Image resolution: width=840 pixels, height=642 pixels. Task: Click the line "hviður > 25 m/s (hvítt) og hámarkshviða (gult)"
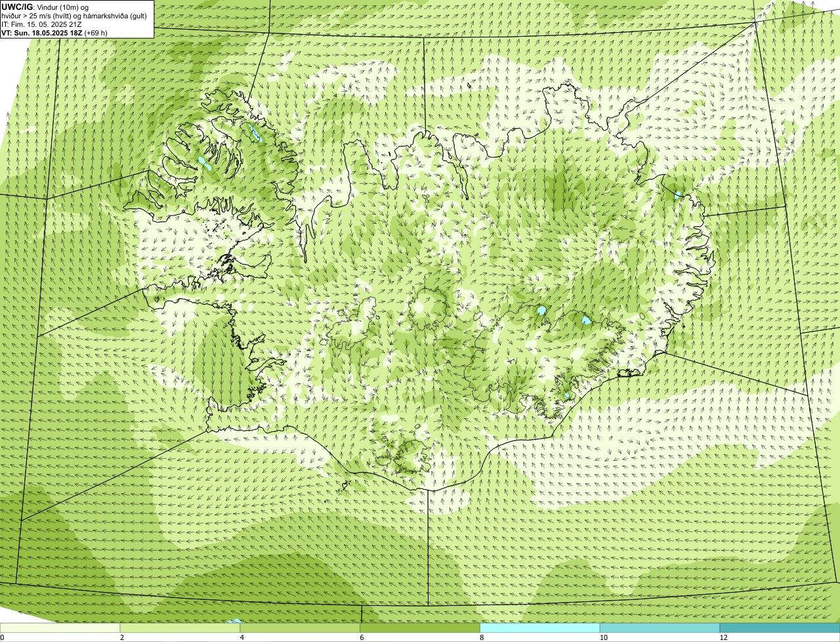coord(74,16)
